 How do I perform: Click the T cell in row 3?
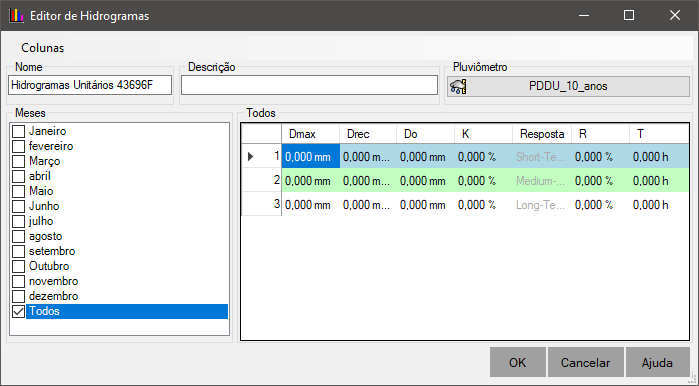point(659,204)
